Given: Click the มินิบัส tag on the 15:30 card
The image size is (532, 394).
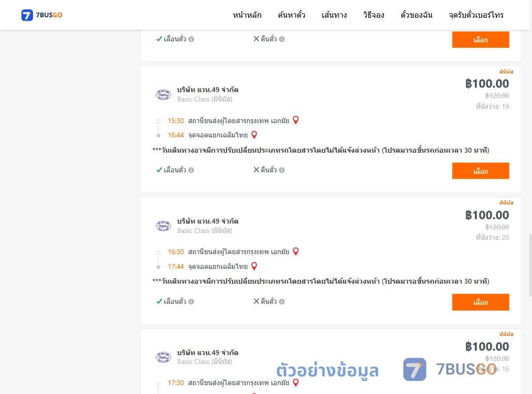Looking at the screenshot, I should (506, 71).
